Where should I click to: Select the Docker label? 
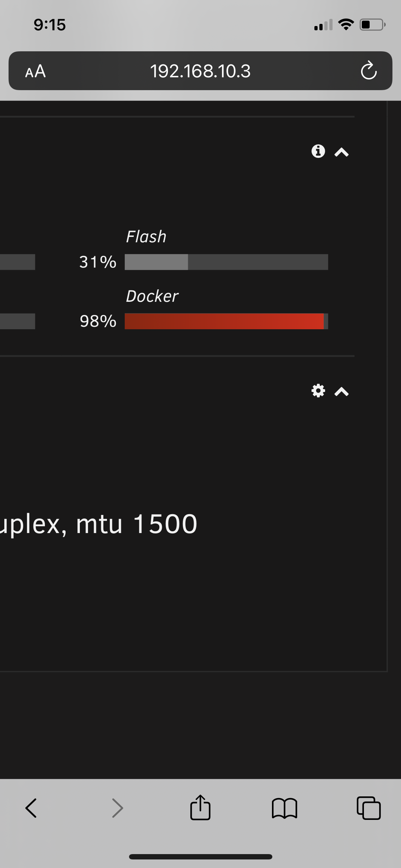tap(152, 296)
